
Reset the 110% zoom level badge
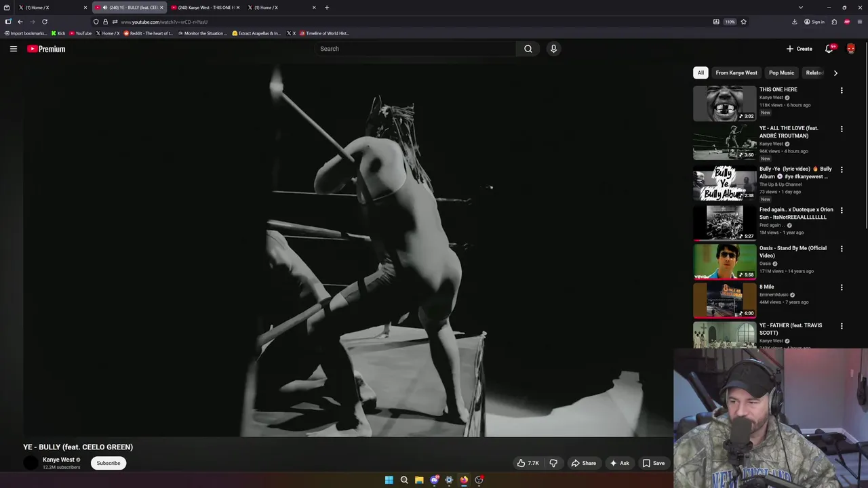[730, 22]
